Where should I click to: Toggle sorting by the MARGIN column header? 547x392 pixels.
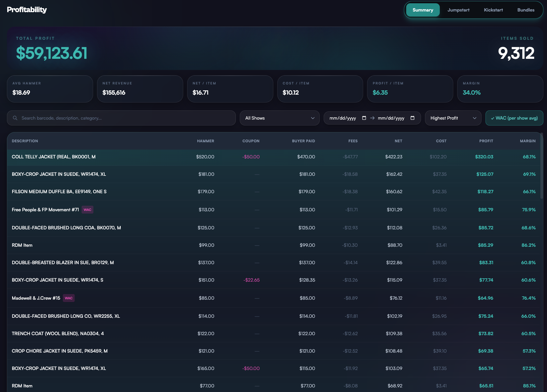tap(528, 141)
